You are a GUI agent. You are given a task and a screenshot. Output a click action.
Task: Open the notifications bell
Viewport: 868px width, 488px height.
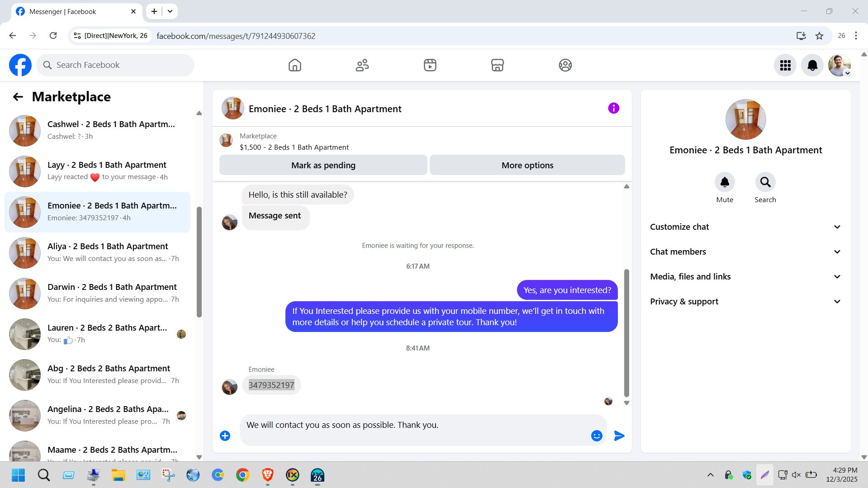[x=812, y=66]
